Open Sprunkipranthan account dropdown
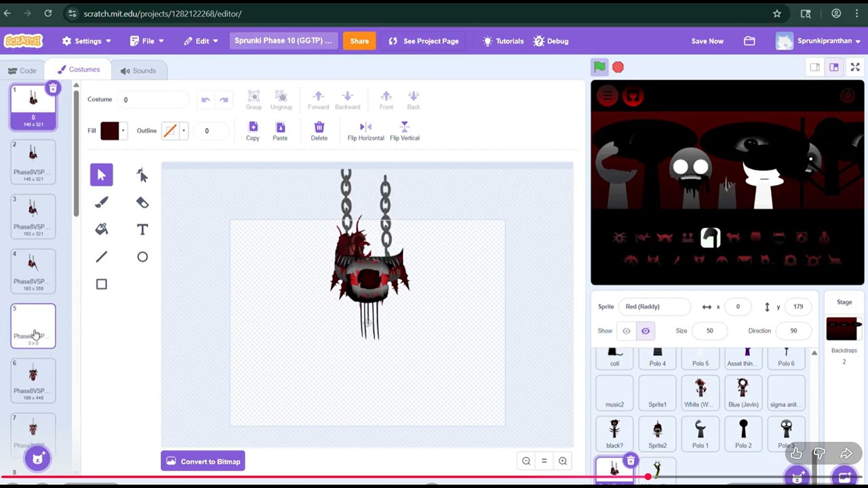Viewport: 868px width, 488px height. pos(818,41)
